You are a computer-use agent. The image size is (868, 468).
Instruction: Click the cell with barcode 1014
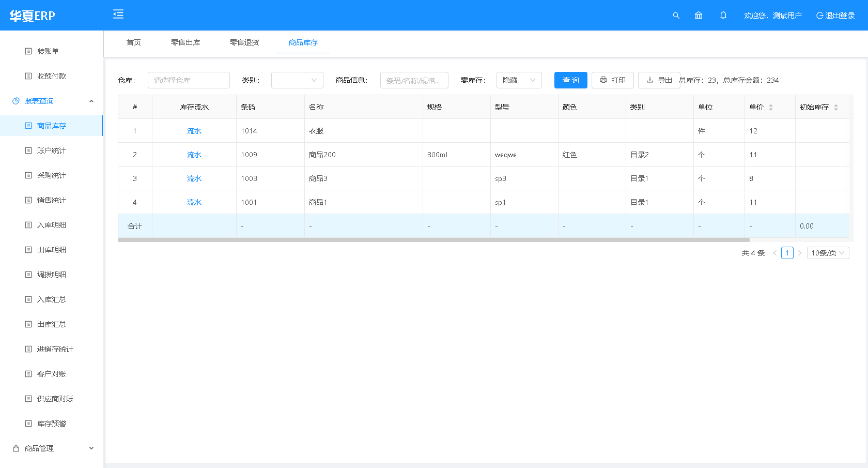270,131
